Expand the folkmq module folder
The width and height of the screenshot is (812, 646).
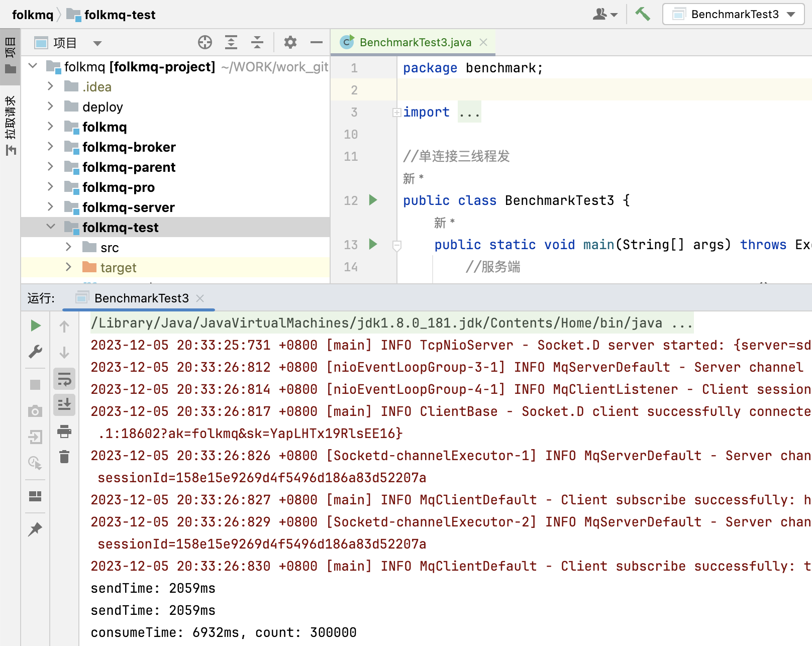tap(50, 127)
